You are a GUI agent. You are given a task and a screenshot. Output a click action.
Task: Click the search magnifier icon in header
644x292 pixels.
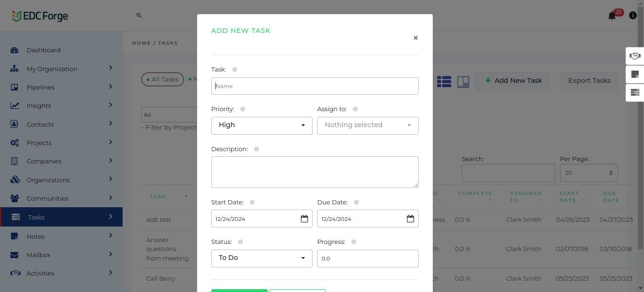click(139, 16)
